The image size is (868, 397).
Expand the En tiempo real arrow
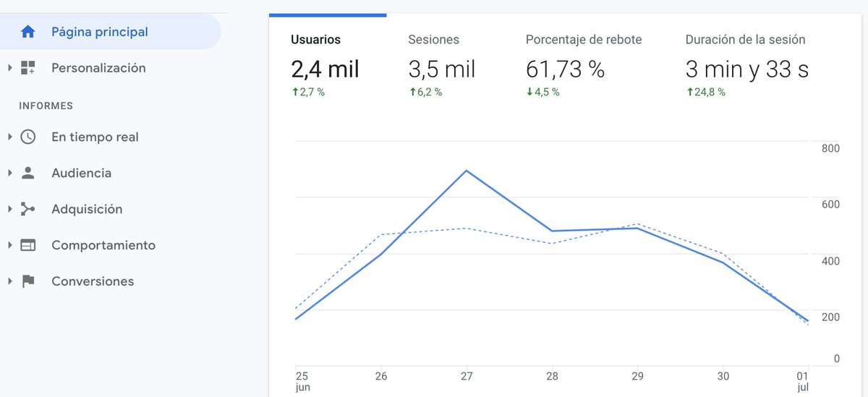point(10,137)
